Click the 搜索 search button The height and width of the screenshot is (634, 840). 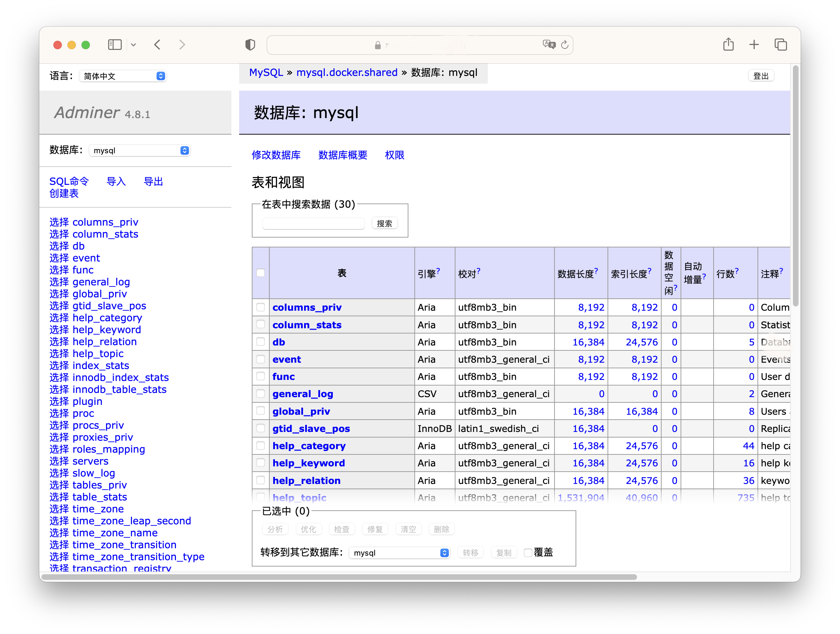pyautogui.click(x=384, y=224)
